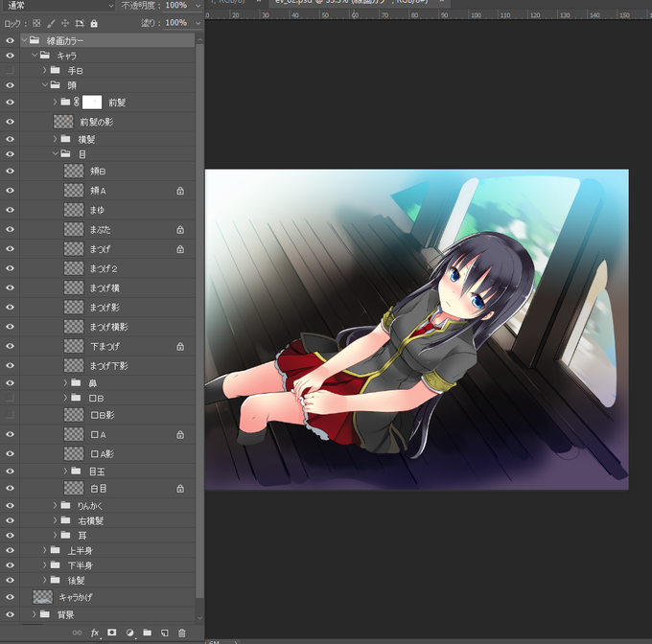Click the link layers icon at panel bottom
The height and width of the screenshot is (644, 652).
click(x=77, y=632)
